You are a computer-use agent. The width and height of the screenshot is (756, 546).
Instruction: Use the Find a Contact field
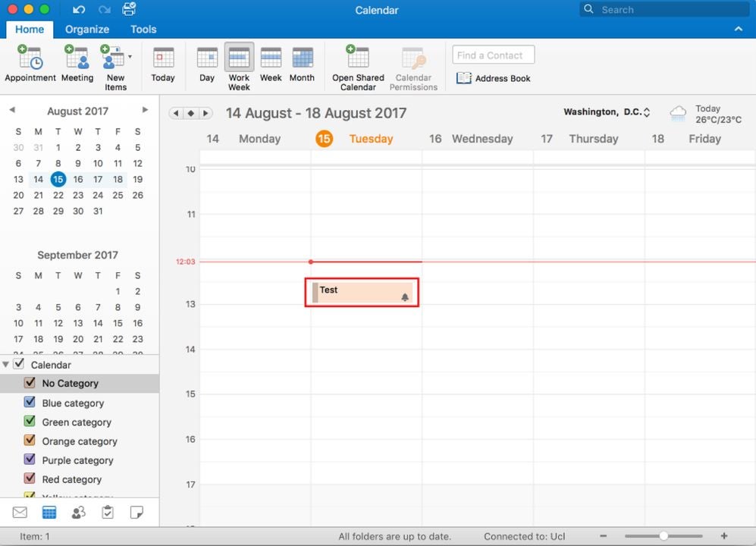(493, 55)
